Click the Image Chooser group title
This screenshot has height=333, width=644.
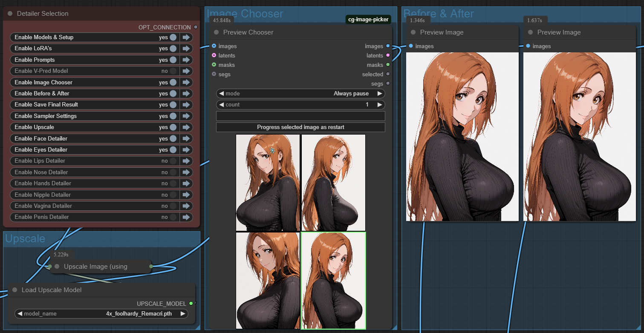coord(245,14)
